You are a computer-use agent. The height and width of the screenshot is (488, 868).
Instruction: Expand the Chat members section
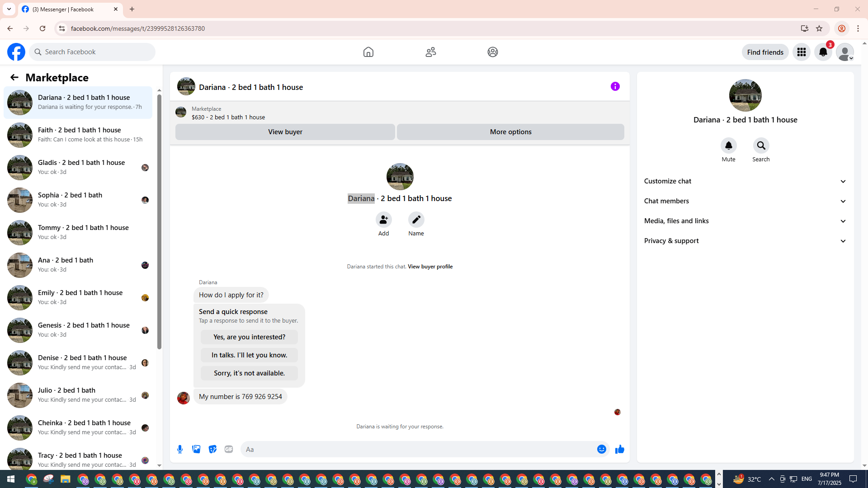[745, 201]
